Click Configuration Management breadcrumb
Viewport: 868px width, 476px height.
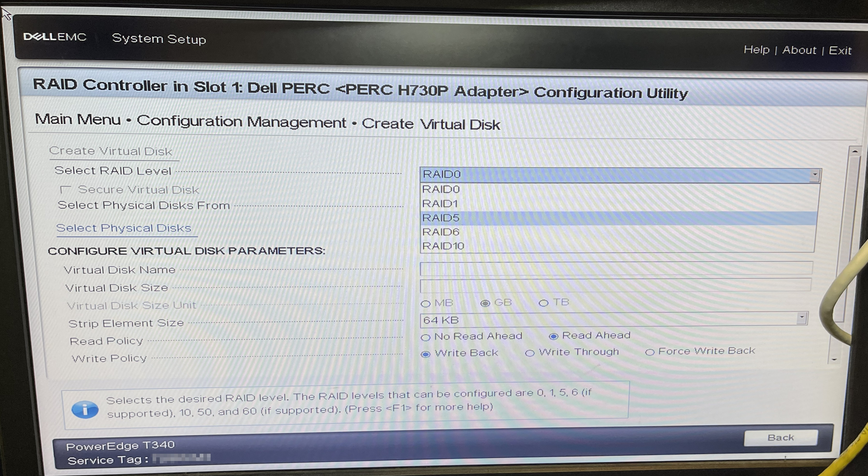pyautogui.click(x=241, y=121)
